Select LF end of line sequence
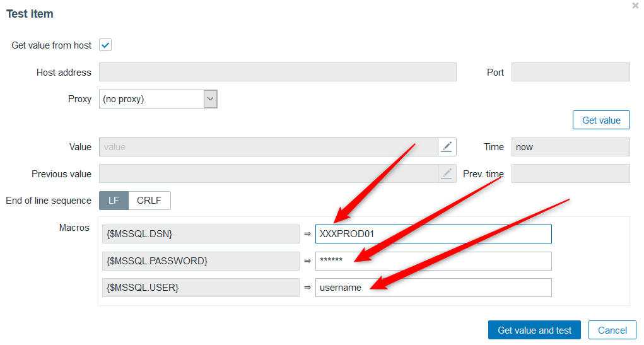Image resolution: width=644 pixels, height=345 pixels. (x=114, y=201)
